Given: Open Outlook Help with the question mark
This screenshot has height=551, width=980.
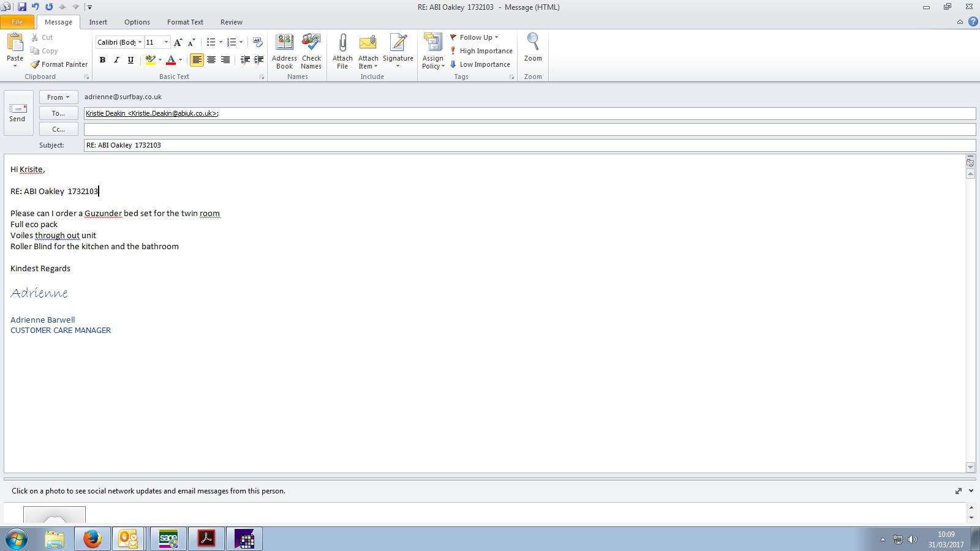Looking at the screenshot, I should [973, 21].
